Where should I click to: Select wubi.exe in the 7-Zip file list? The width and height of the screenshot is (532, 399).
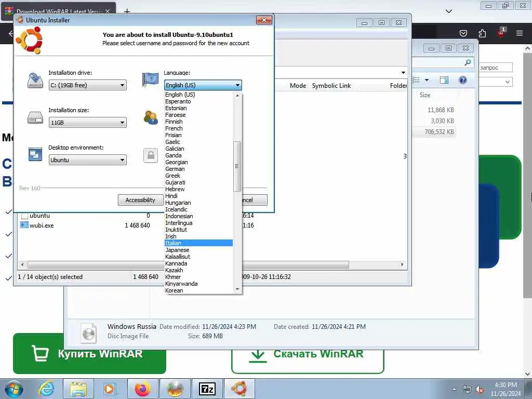click(42, 225)
